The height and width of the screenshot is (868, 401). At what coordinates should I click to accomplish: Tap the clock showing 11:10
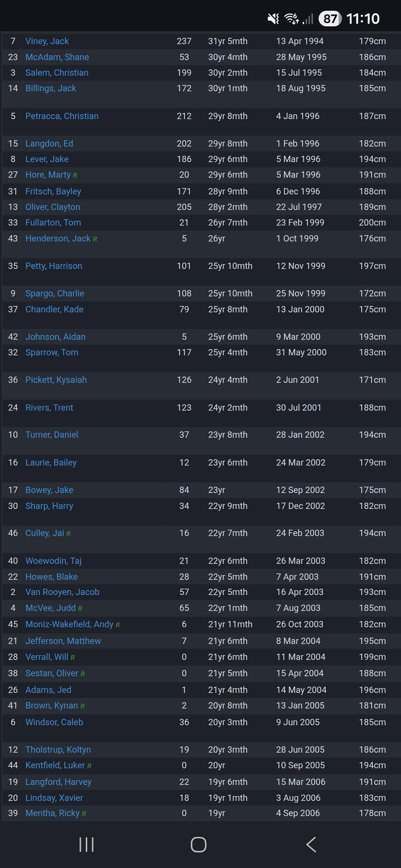coord(363,19)
